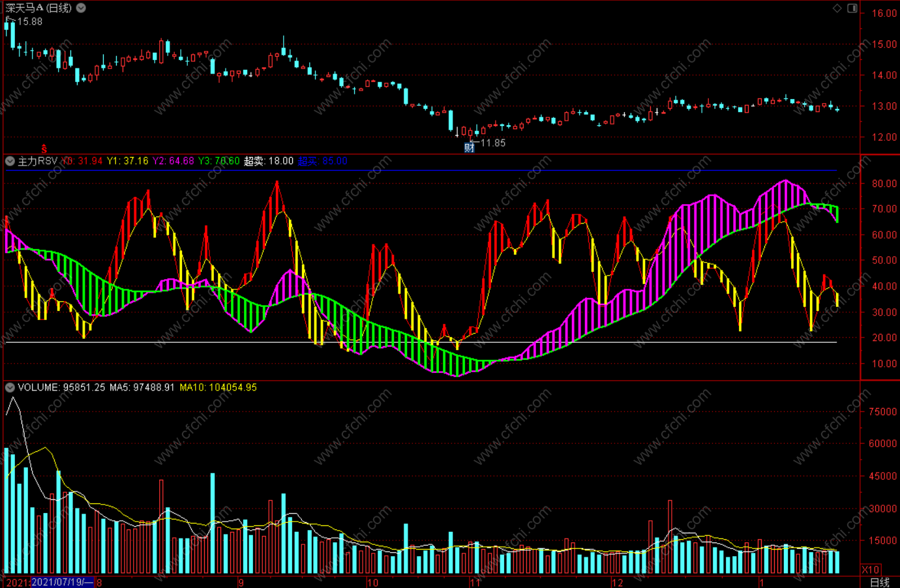
Task: Click the 深天马A (日线) chart title
Action: click(38, 8)
